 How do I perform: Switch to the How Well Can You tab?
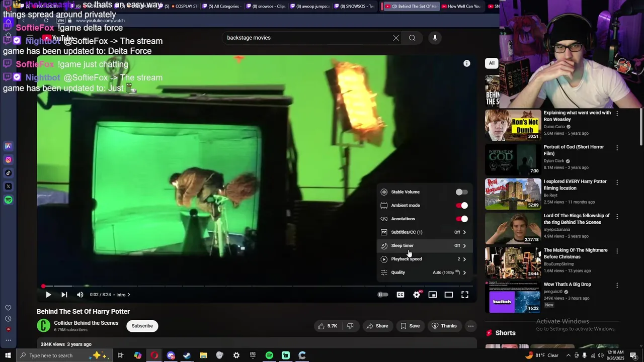click(x=460, y=7)
